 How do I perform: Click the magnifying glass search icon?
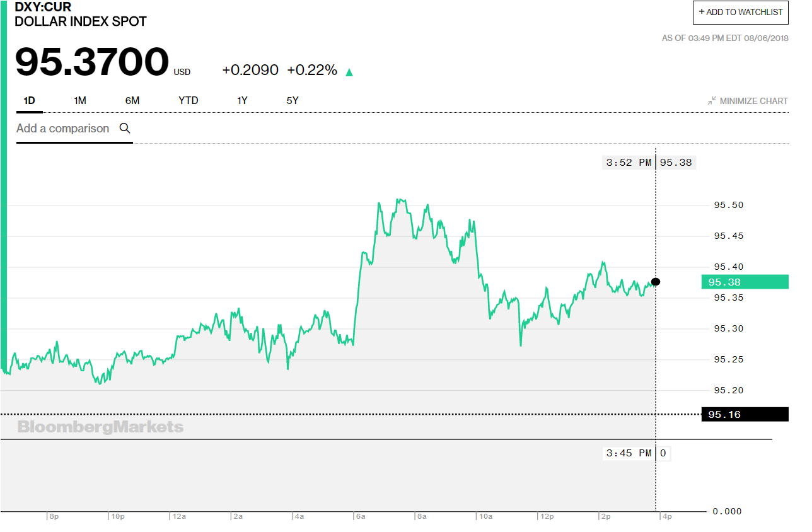124,128
